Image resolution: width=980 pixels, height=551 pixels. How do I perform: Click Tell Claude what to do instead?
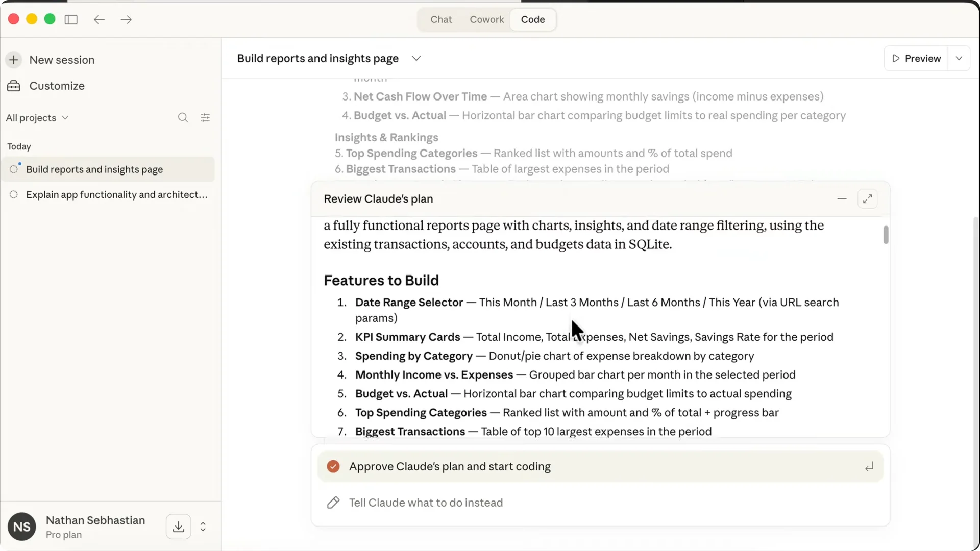tap(426, 503)
